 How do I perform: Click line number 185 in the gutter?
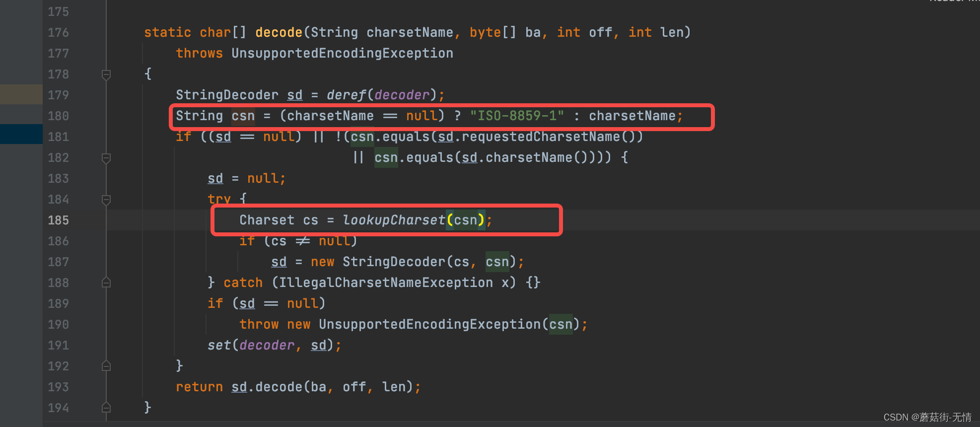(58, 220)
